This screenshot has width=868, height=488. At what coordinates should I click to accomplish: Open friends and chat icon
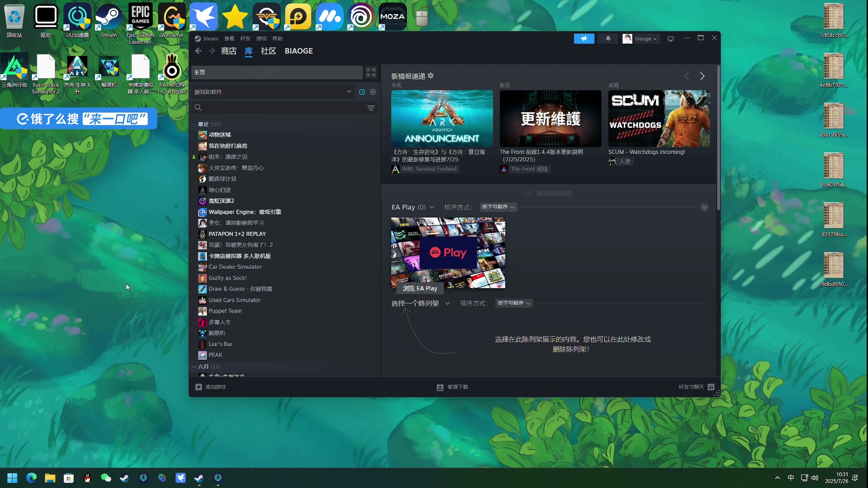pyautogui.click(x=711, y=387)
